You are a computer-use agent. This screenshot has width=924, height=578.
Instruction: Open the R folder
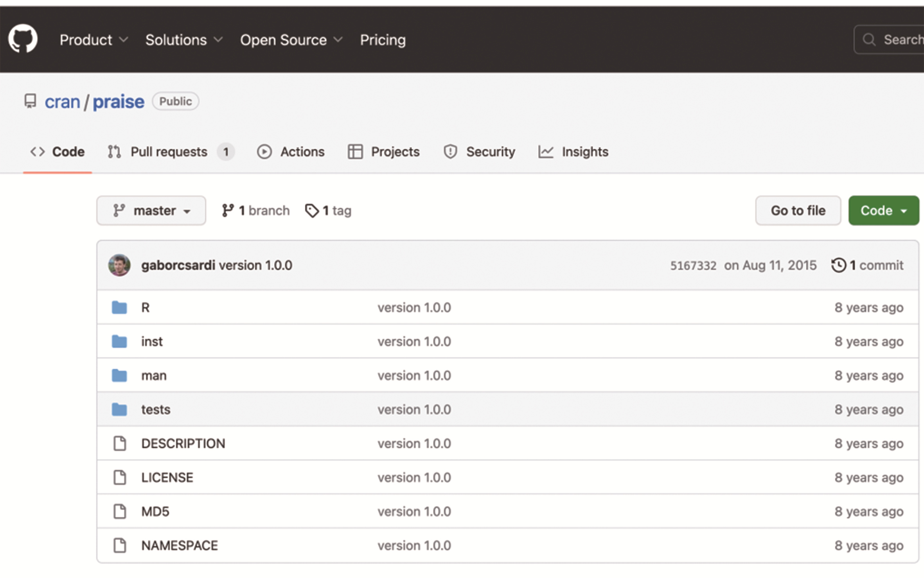coord(145,308)
